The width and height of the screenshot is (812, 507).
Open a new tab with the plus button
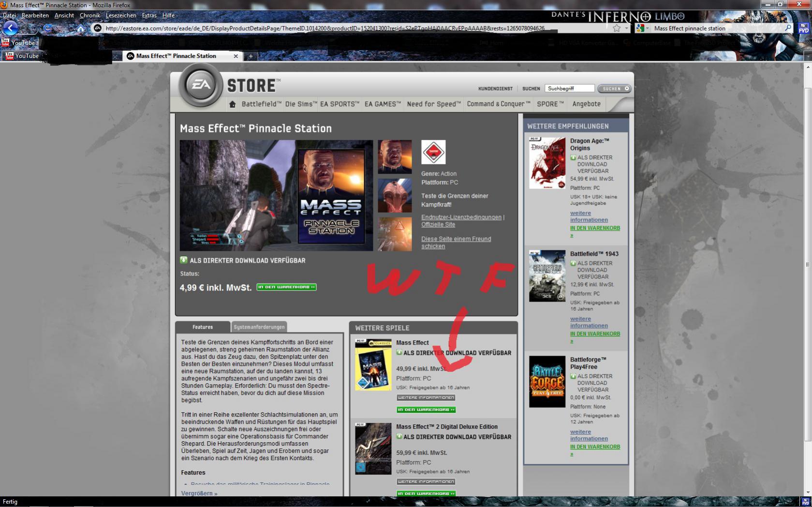tap(251, 56)
